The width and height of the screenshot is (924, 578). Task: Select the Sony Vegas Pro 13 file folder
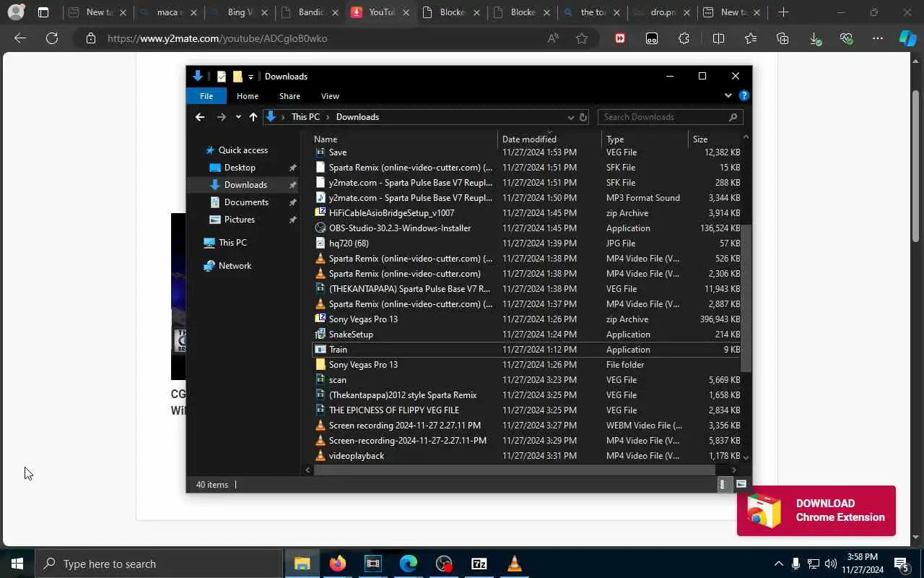pos(527,365)
